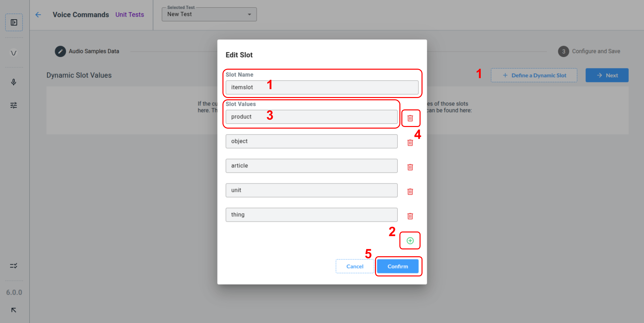The height and width of the screenshot is (323, 644).
Task: Click the Slot Name input field
Action: click(x=322, y=87)
